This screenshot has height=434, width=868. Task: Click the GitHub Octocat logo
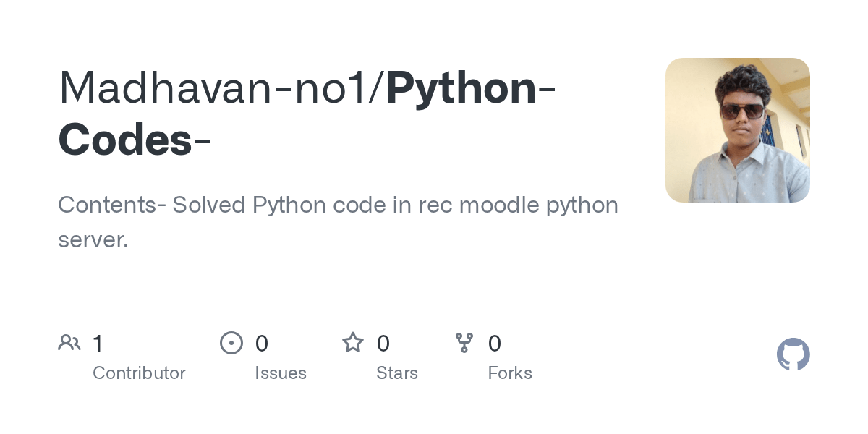click(x=793, y=354)
